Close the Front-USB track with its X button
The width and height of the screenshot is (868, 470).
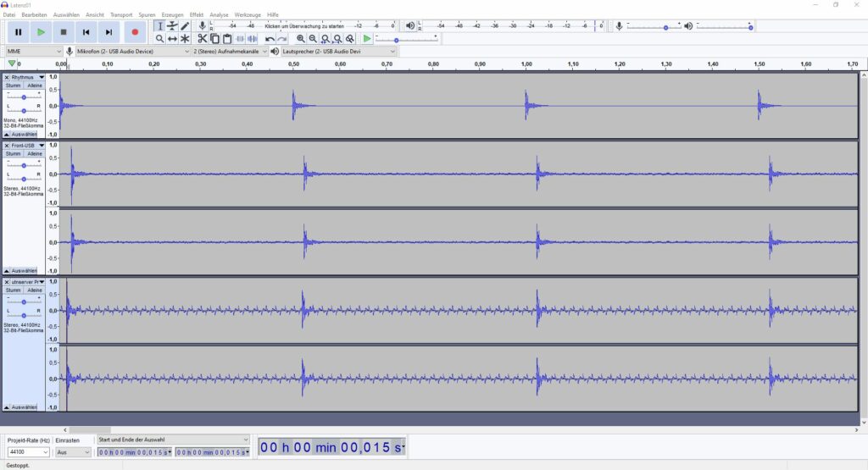pos(7,146)
